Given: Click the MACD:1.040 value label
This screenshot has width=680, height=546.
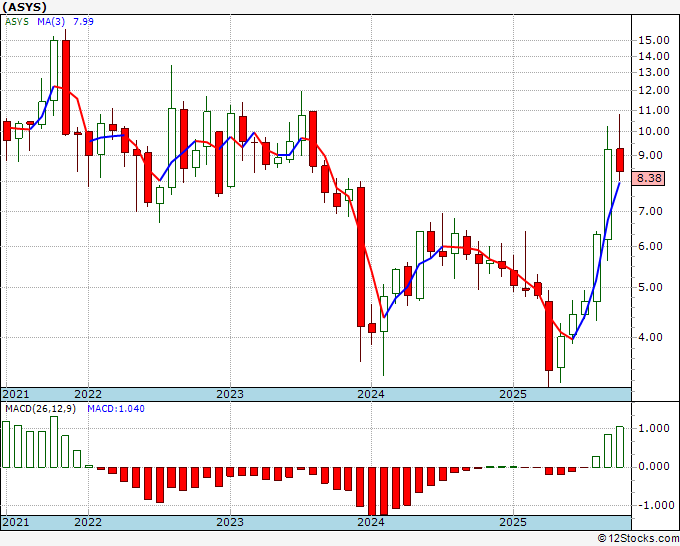Looking at the screenshot, I should [116, 409].
